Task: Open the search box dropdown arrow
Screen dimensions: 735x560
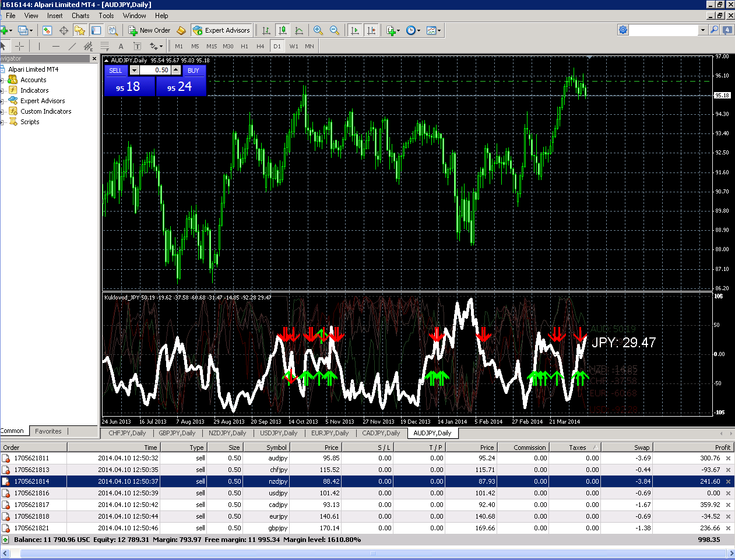Action: tap(702, 30)
